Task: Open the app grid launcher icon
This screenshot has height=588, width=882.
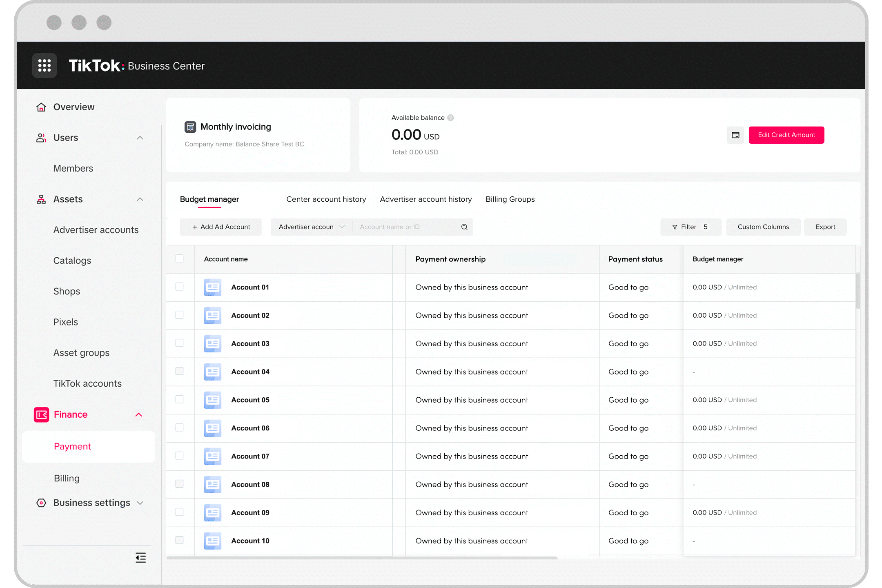Action: click(45, 65)
